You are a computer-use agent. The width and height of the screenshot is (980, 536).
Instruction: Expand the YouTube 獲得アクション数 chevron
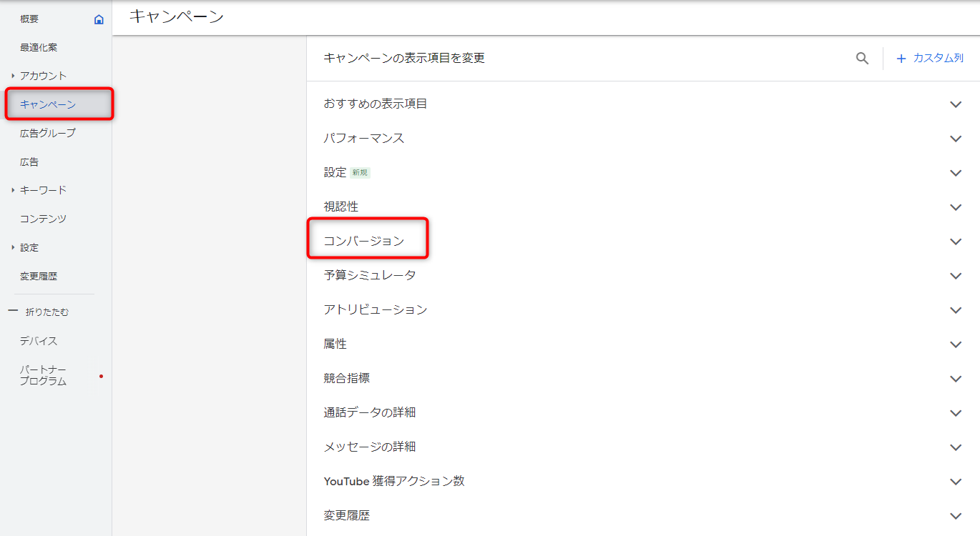point(956,482)
